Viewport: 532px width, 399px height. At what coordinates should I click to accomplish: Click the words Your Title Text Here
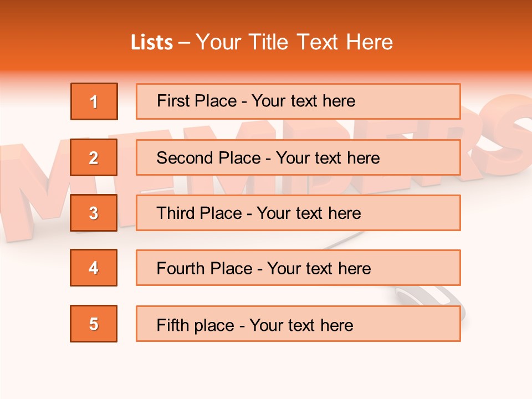tap(294, 42)
